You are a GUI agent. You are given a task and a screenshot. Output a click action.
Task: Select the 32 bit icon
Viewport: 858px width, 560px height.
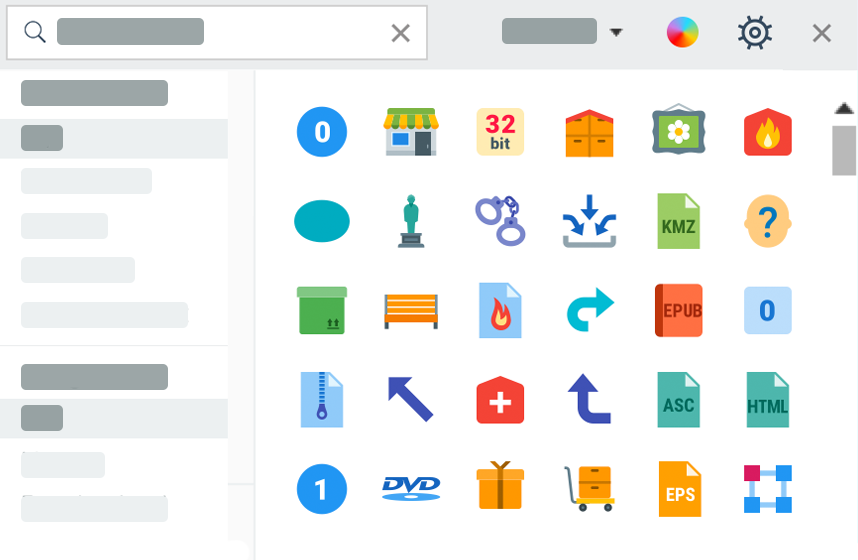(500, 132)
